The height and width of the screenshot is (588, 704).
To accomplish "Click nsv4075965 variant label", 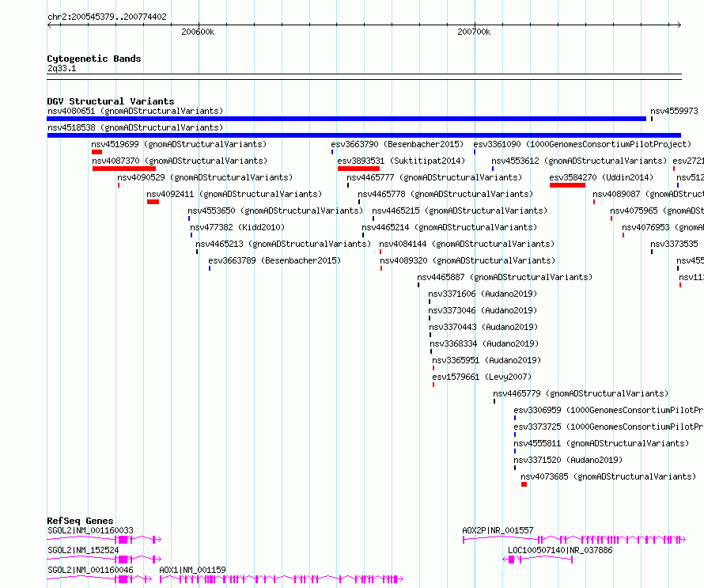I will click(657, 211).
